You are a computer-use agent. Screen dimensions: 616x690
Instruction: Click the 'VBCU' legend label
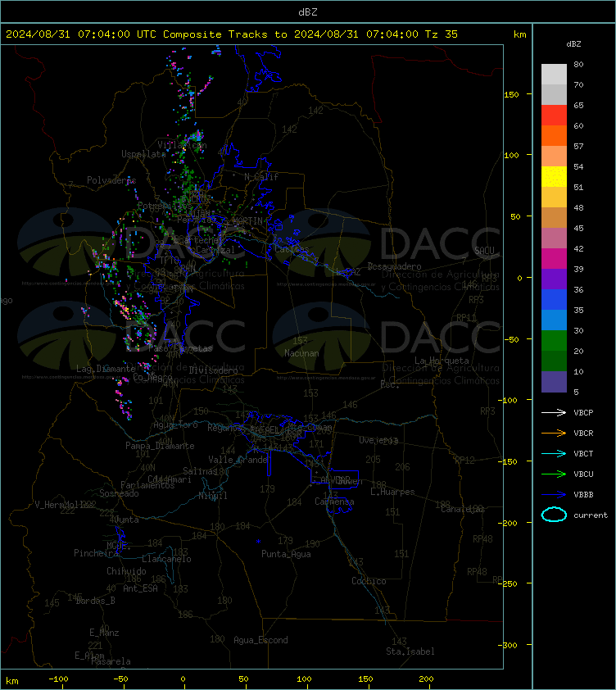tap(583, 474)
